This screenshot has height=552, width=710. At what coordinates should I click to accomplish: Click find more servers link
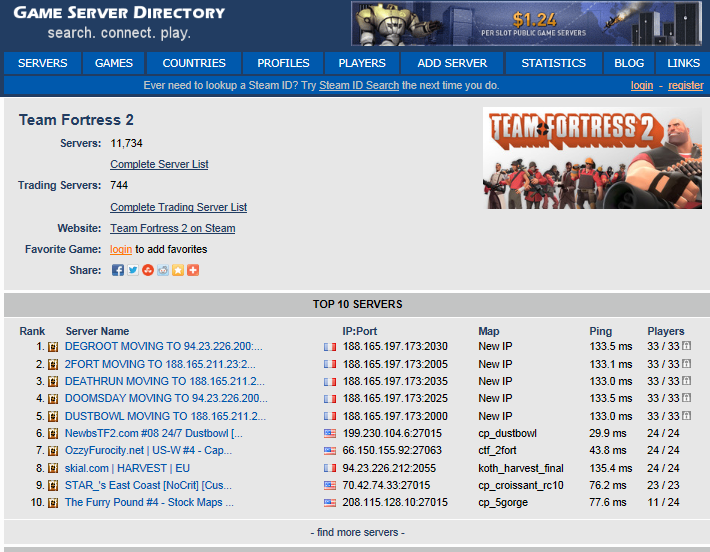(x=357, y=533)
